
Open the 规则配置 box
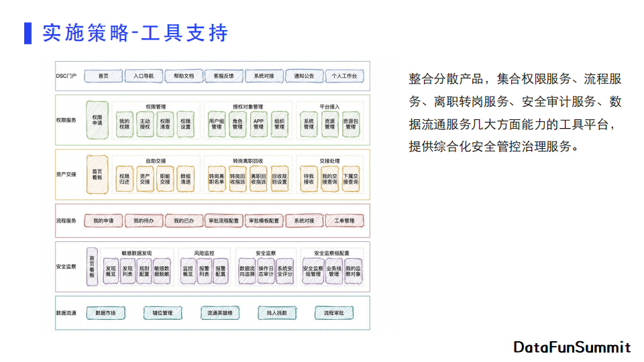pyautogui.click(x=144, y=271)
